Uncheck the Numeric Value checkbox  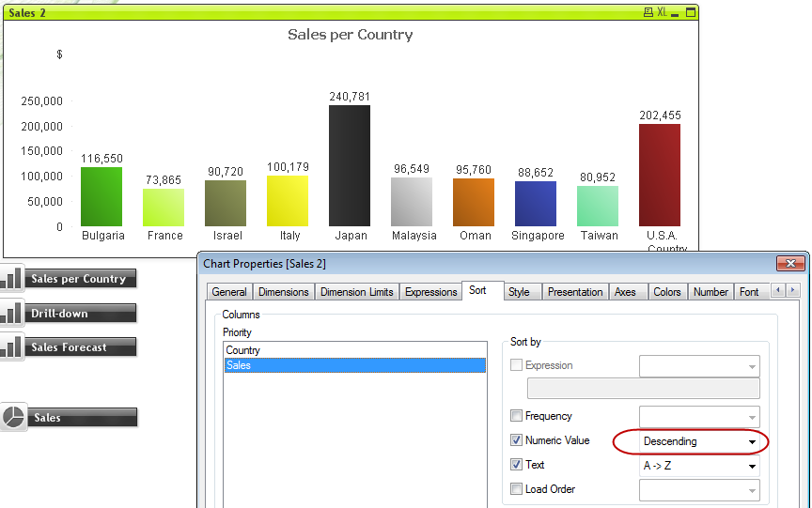tap(516, 440)
